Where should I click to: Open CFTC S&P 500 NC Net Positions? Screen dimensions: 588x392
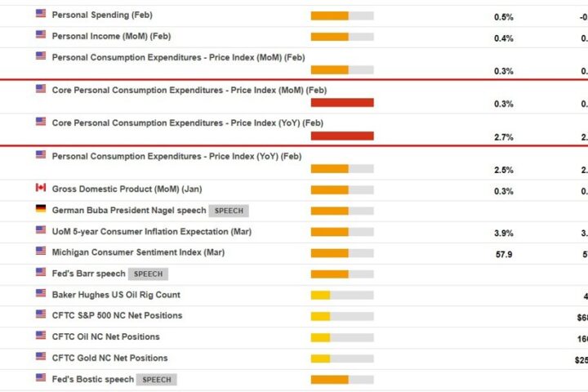click(117, 316)
